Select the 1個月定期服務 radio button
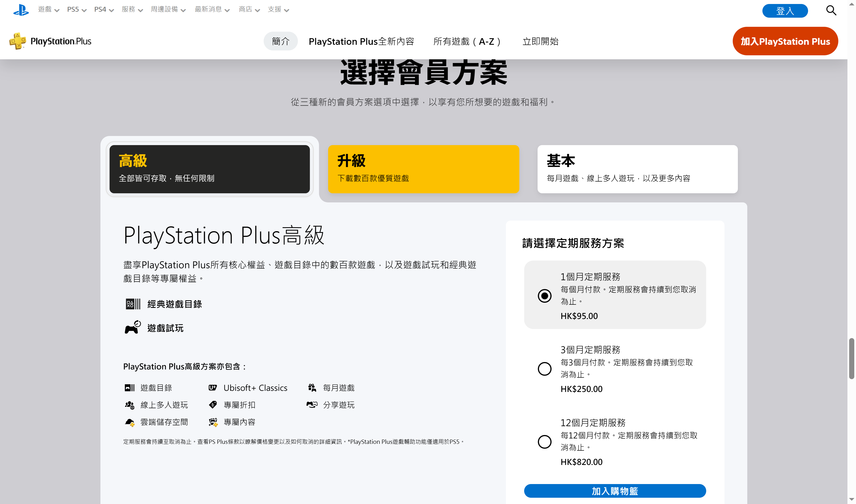This screenshot has width=856, height=504. [544, 296]
